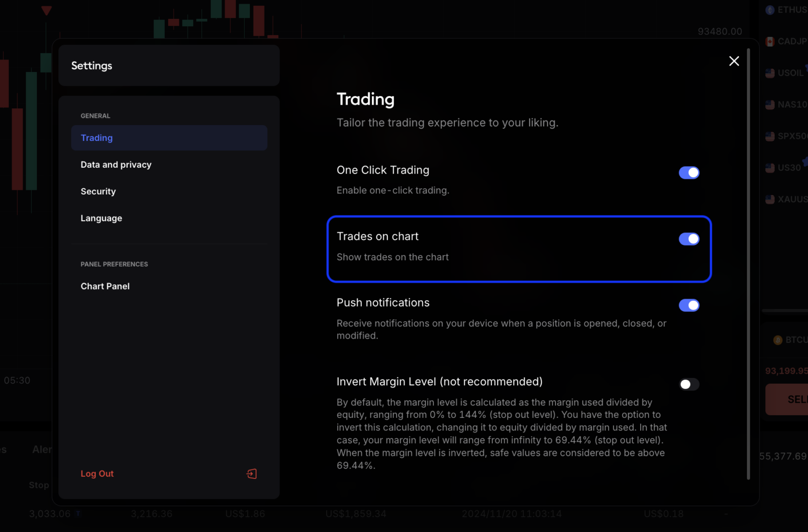Open Data and privacy settings
The image size is (808, 532).
coord(116,165)
